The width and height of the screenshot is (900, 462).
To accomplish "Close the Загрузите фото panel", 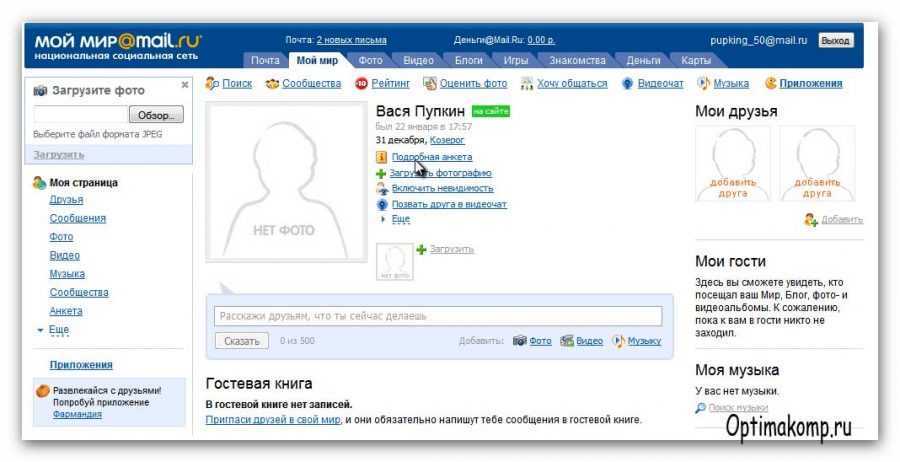I will click(185, 85).
